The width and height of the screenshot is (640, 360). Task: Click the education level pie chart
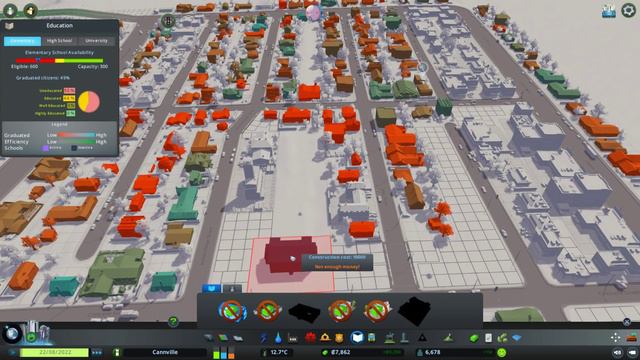click(89, 102)
